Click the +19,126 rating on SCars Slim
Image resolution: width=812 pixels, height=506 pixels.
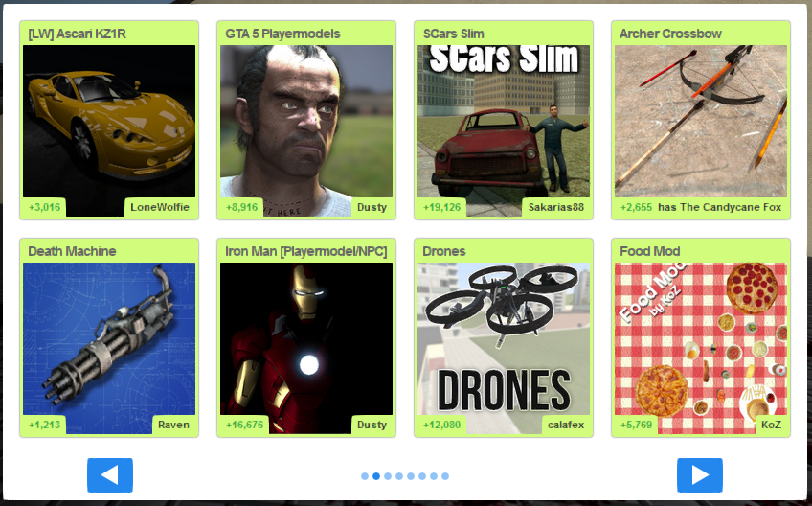[x=441, y=207]
